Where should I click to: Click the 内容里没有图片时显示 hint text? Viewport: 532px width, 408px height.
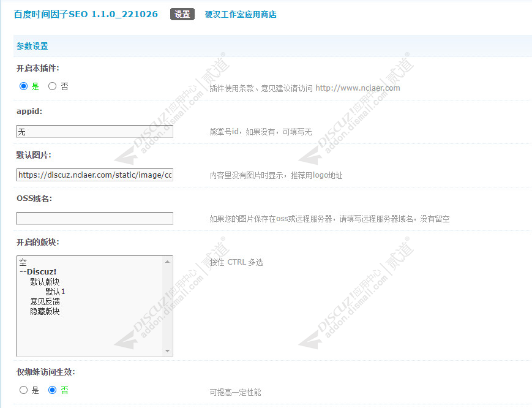[x=276, y=175]
